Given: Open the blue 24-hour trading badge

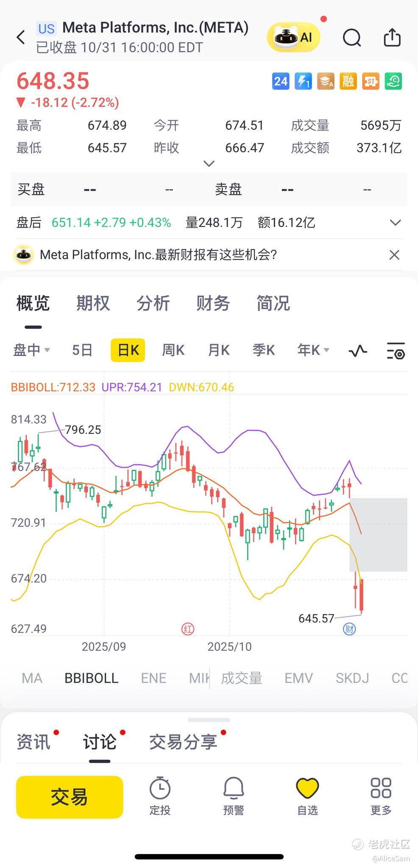Looking at the screenshot, I should pyautogui.click(x=281, y=81).
